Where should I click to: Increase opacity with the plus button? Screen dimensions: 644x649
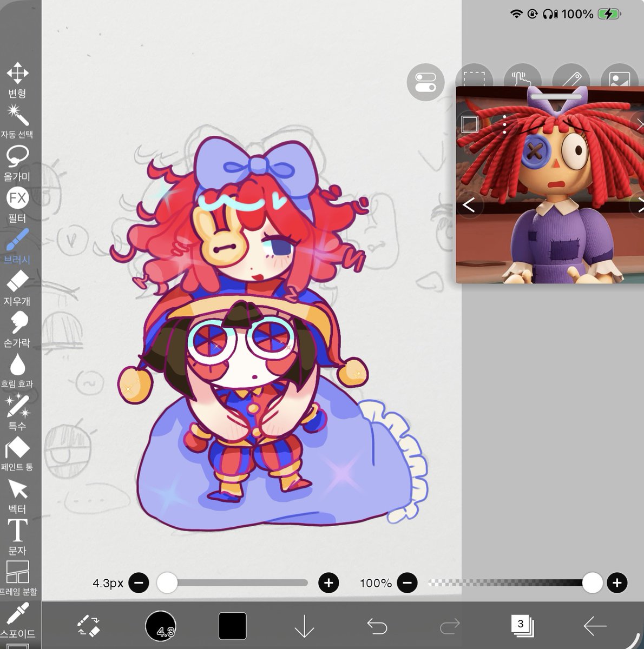617,582
